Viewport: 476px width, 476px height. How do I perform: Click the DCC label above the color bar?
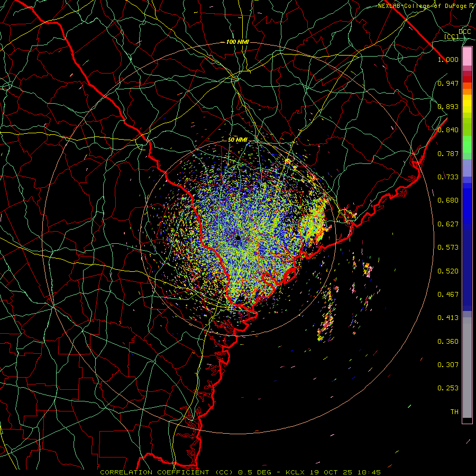tap(464, 32)
